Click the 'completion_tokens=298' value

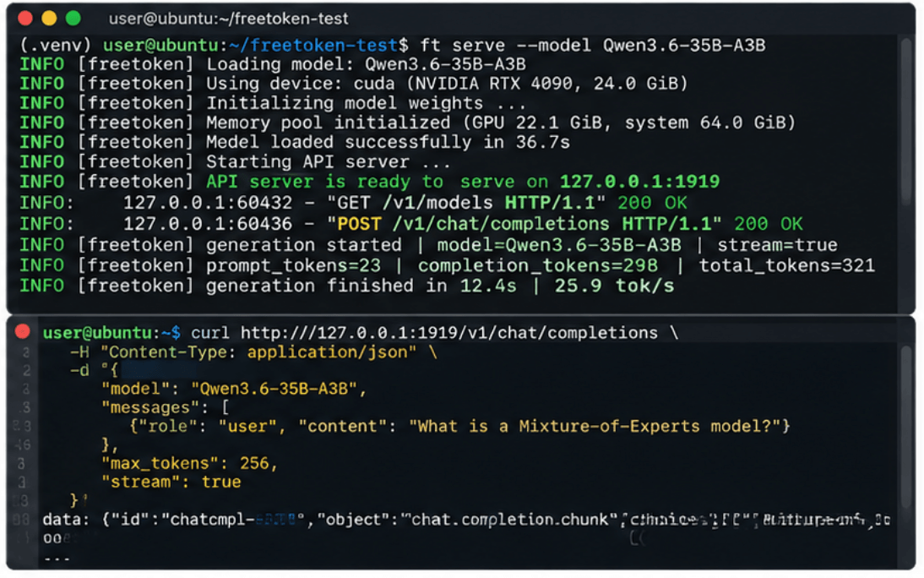pos(538,265)
